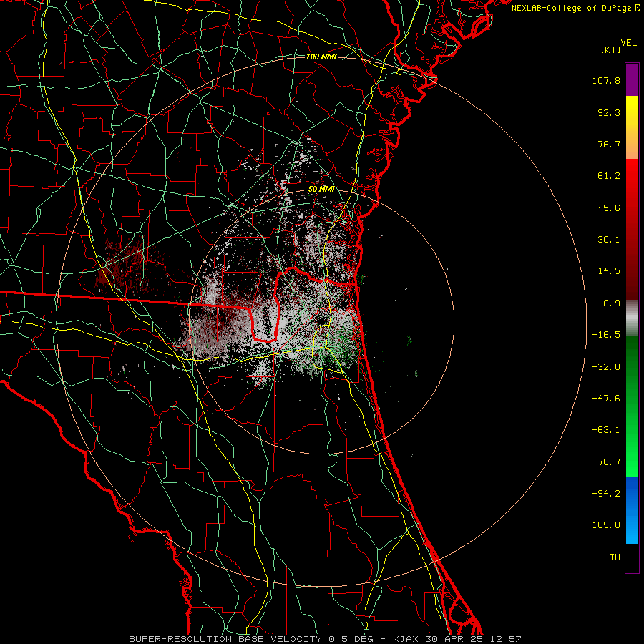Click the -78.7 value on velocity scale
The image size is (644, 644).
606,462
